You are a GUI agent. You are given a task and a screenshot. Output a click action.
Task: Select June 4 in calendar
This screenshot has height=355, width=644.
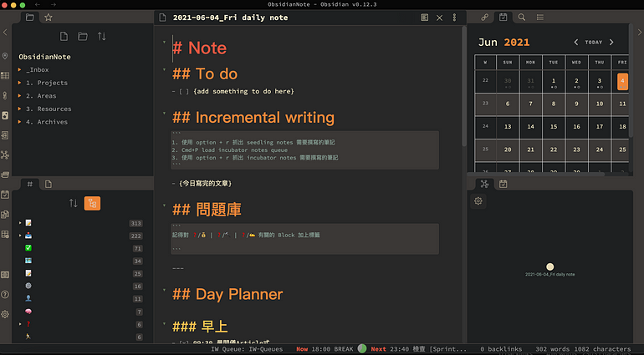pos(622,81)
